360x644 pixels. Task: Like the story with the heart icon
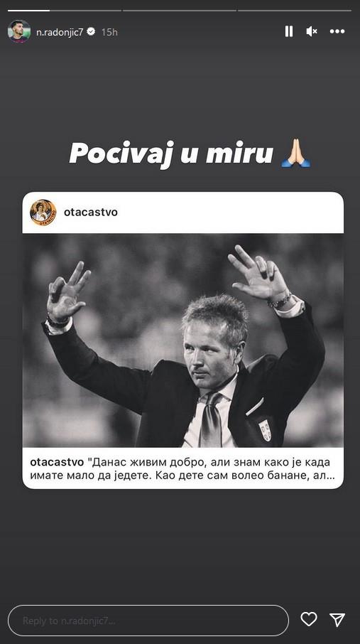point(309,619)
